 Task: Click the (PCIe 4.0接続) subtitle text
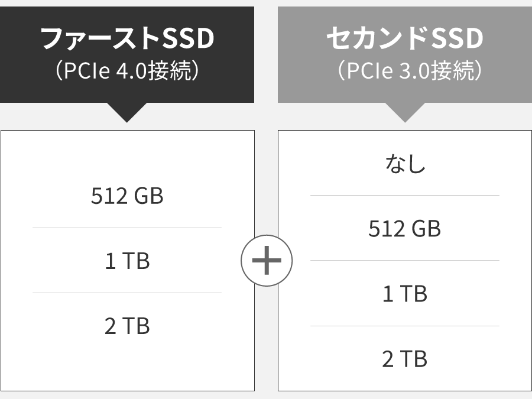127,70
